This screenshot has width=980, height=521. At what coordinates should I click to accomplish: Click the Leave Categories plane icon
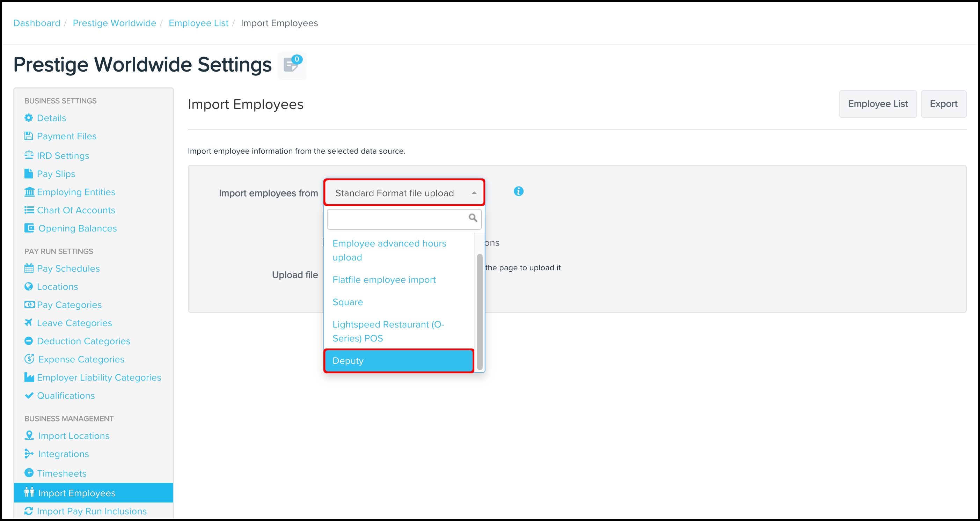(x=29, y=323)
